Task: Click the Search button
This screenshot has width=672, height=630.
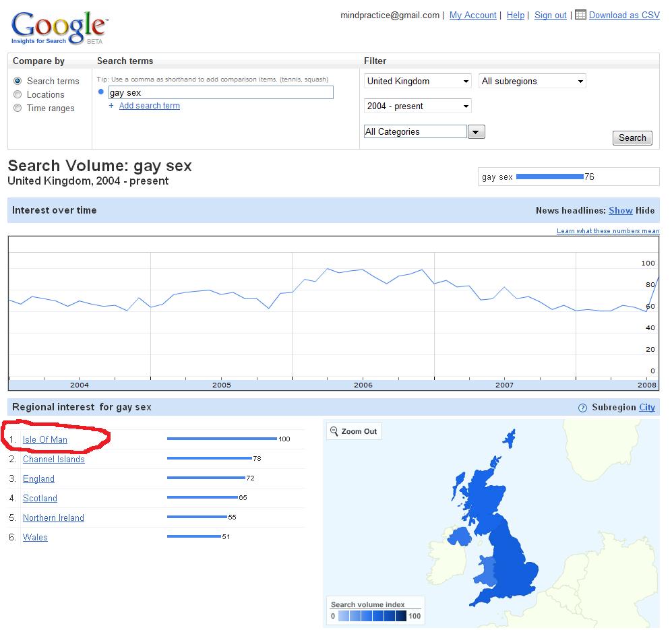Action: coord(632,138)
